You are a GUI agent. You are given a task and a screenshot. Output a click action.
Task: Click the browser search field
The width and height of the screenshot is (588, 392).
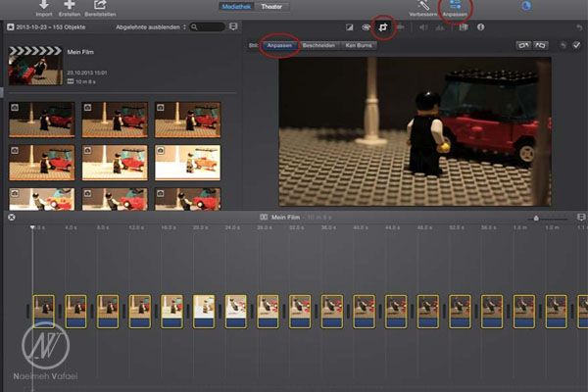click(x=208, y=27)
